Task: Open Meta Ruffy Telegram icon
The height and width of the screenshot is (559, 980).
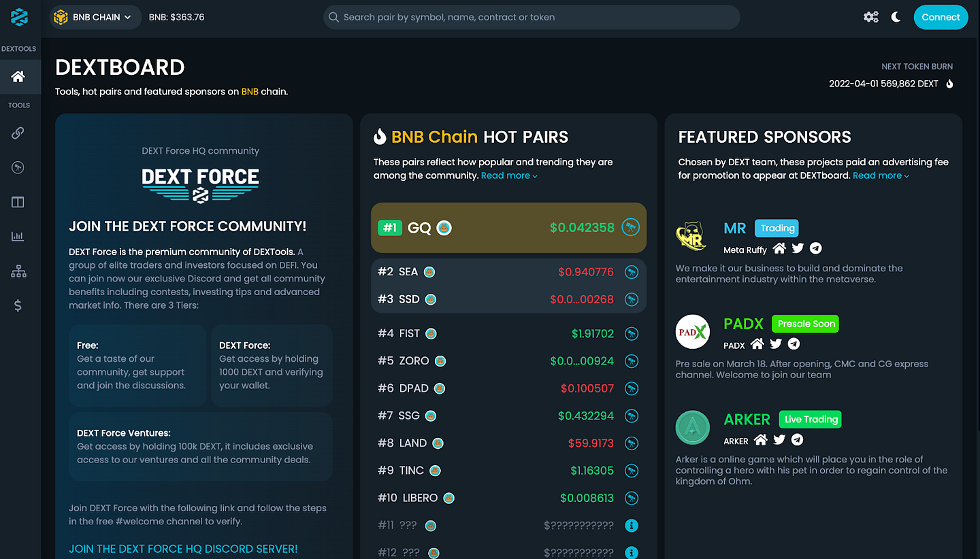Action: (816, 249)
